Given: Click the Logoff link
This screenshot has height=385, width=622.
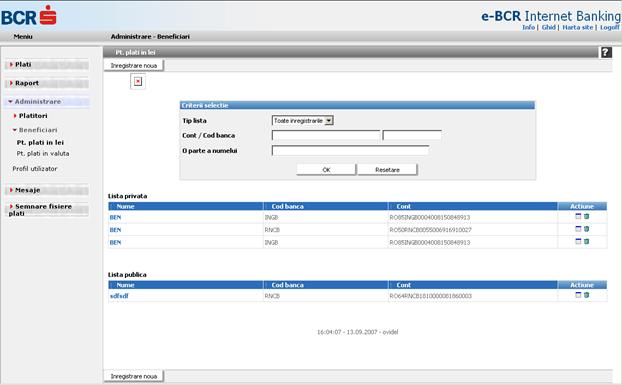Looking at the screenshot, I should [x=609, y=27].
